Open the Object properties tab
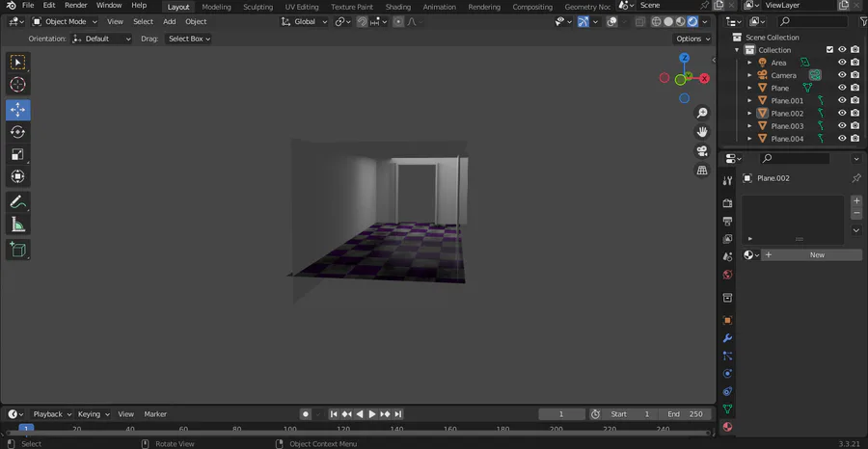The image size is (868, 449). pos(727,320)
